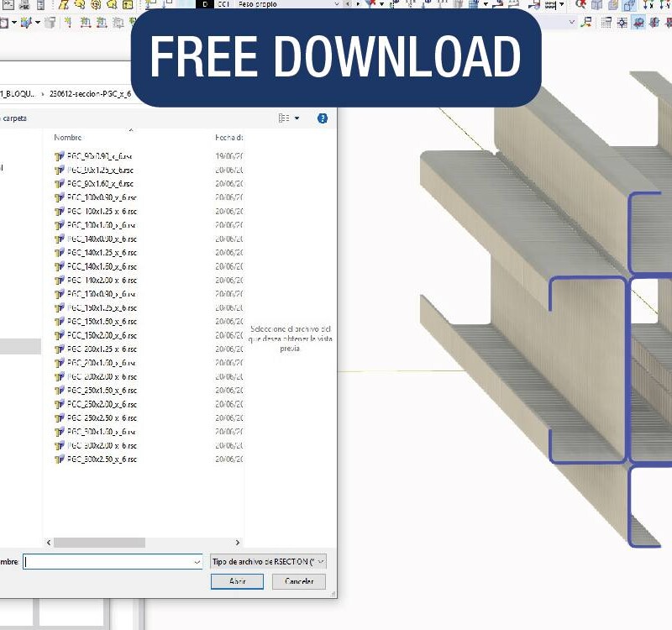Click the crosshair snap icon in second toolbar row
Screen dimensions: 672x630
[x=622, y=23]
